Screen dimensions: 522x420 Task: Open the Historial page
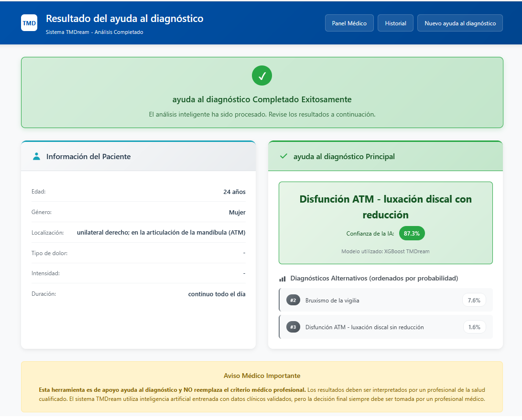point(395,22)
